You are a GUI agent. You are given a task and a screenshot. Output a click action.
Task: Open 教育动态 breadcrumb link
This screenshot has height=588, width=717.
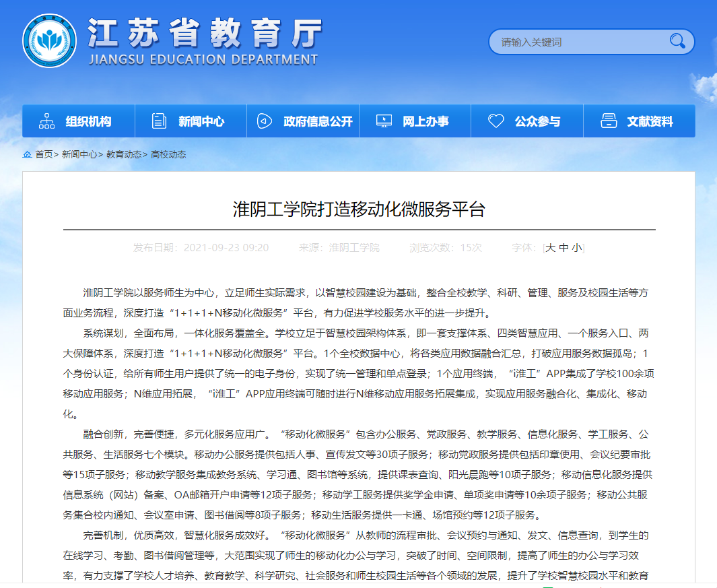(x=123, y=154)
